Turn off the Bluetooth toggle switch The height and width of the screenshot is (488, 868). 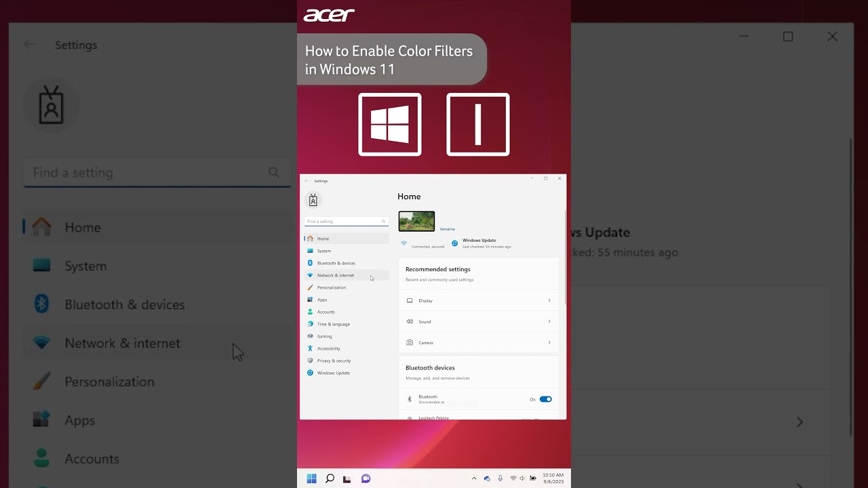[546, 399]
